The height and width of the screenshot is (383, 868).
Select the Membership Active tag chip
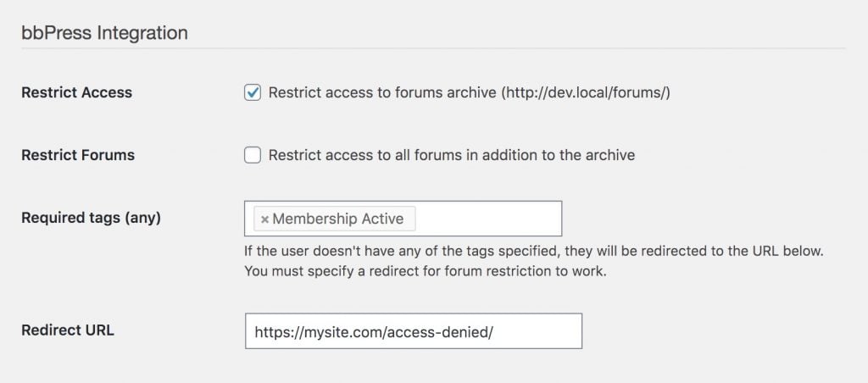[x=334, y=219]
